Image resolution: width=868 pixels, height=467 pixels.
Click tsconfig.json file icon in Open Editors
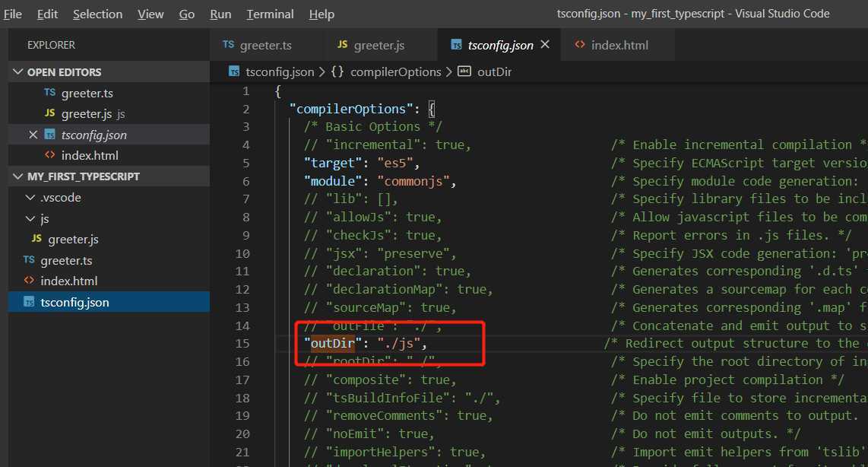(50, 135)
